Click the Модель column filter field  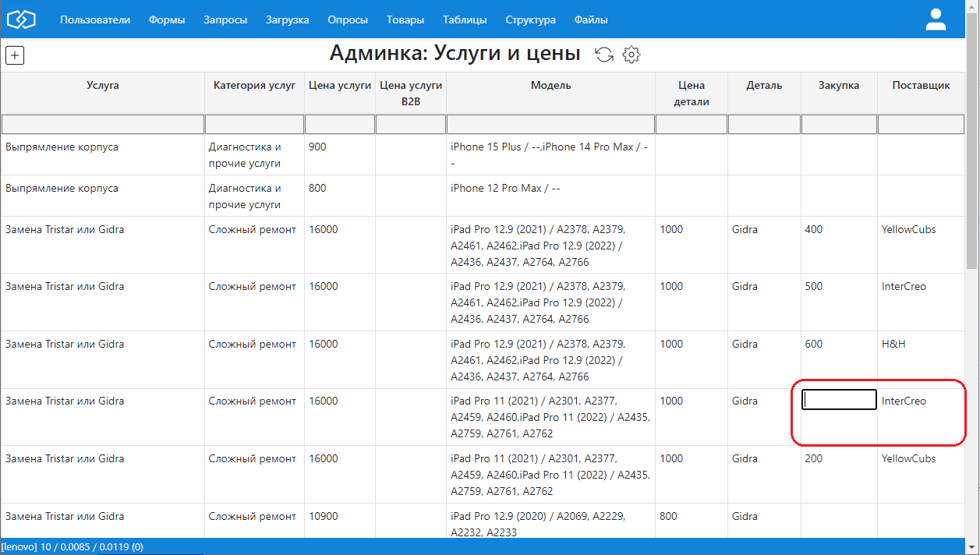[550, 124]
